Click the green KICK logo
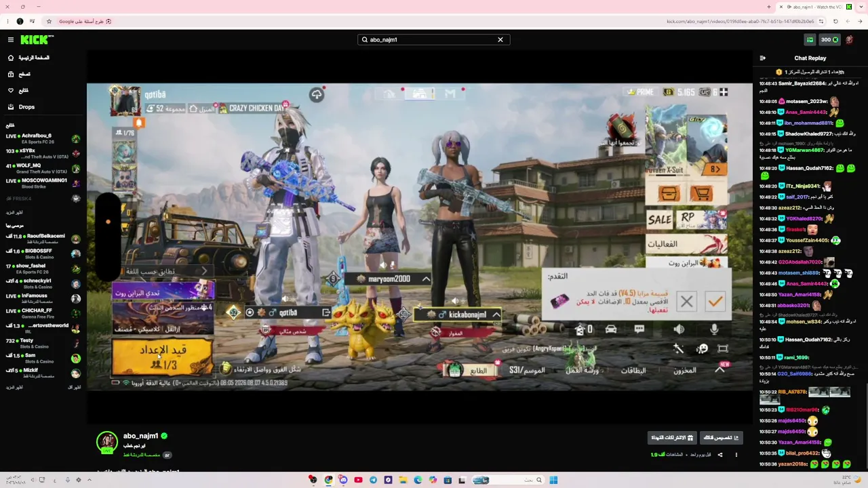The height and width of the screenshot is (488, 868). tap(36, 40)
